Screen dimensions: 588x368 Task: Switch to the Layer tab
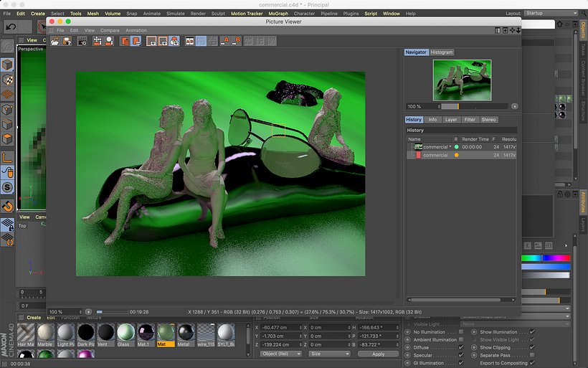(451, 120)
